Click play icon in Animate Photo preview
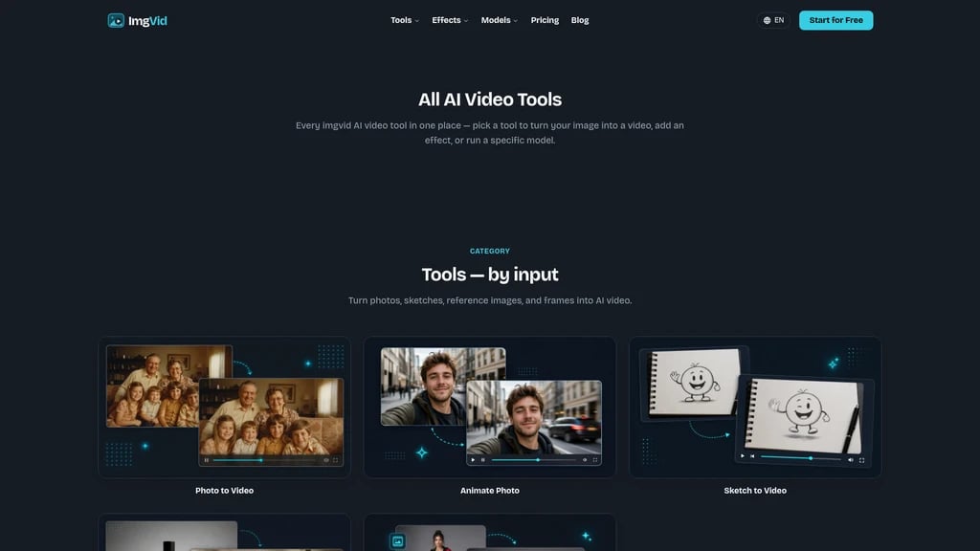Image resolution: width=980 pixels, height=551 pixels. pos(473,460)
